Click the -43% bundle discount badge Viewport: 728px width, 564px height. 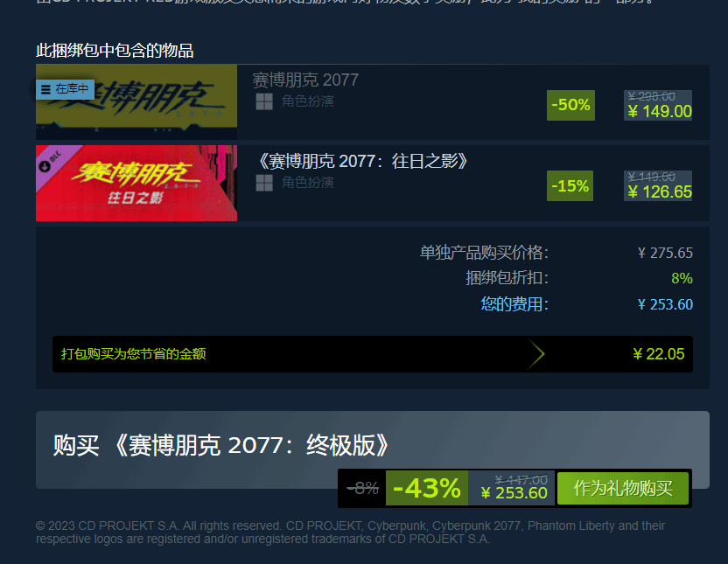coord(427,489)
